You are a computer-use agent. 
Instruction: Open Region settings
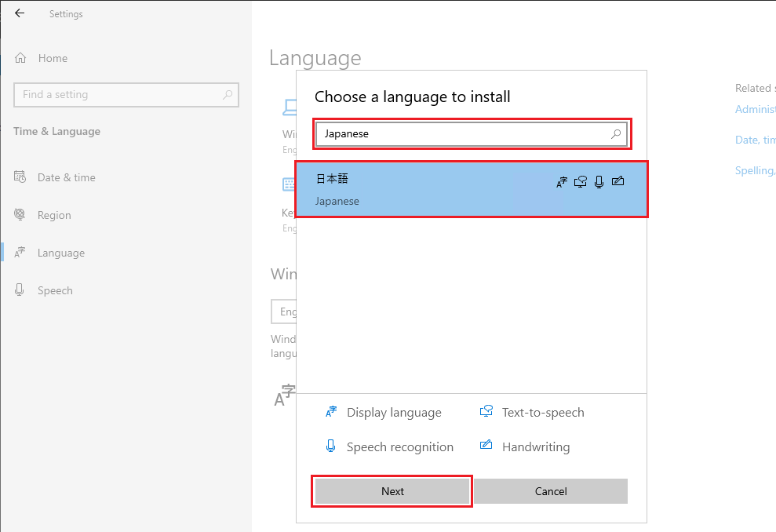tap(54, 215)
